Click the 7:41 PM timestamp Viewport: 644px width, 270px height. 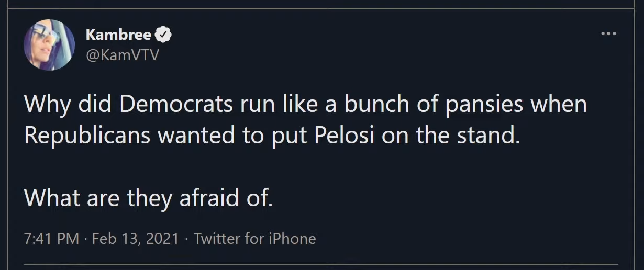point(51,239)
